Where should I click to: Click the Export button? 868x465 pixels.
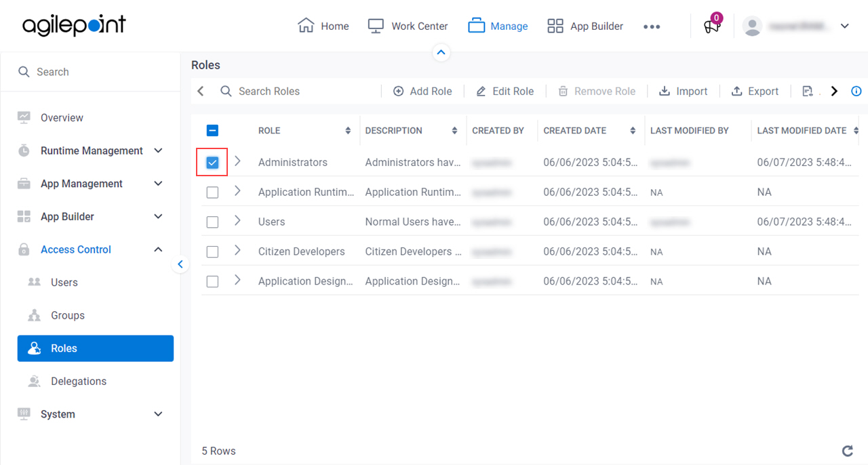click(x=755, y=91)
